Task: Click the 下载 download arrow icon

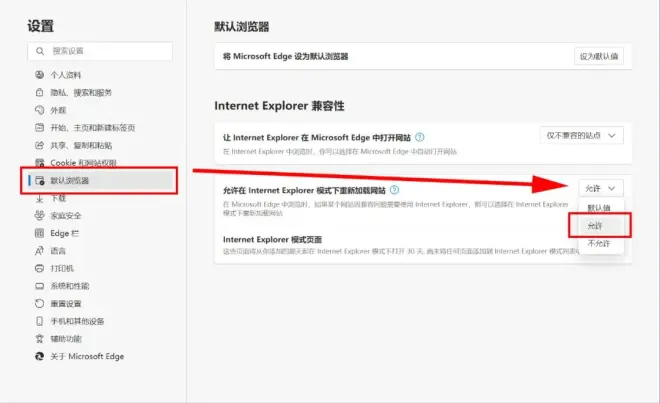Action: point(40,198)
